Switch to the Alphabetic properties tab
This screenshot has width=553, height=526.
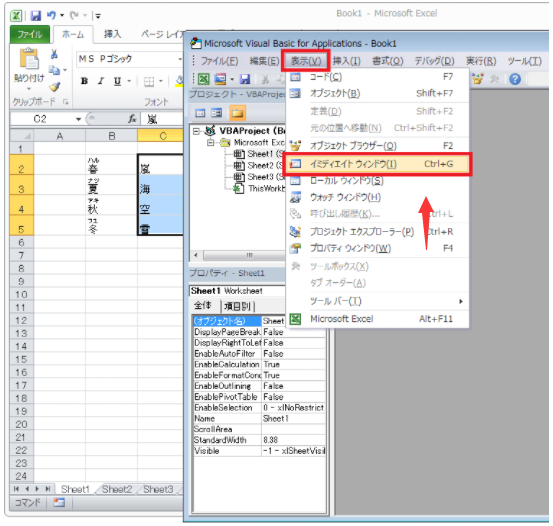(x=203, y=306)
